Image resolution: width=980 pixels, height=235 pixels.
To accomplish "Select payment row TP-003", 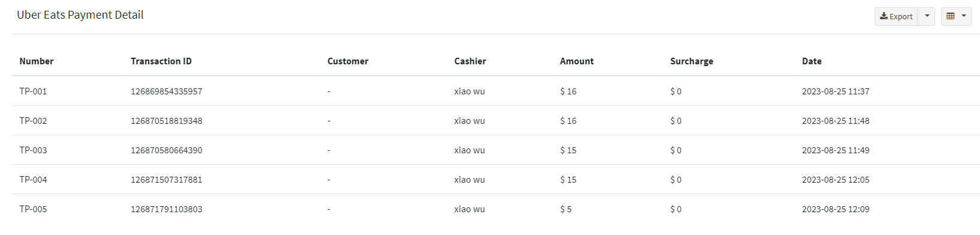I will (x=496, y=150).
